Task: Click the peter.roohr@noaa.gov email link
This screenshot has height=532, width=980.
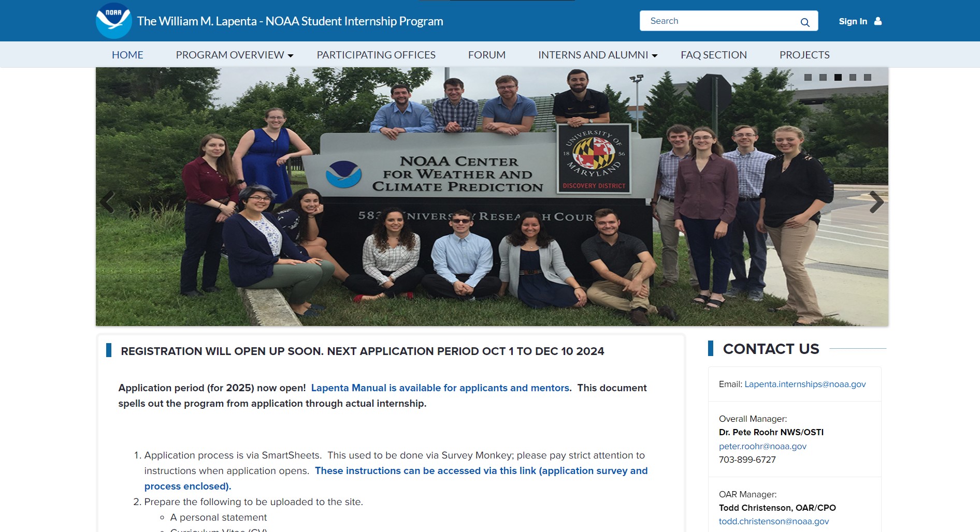Action: [x=762, y=446]
